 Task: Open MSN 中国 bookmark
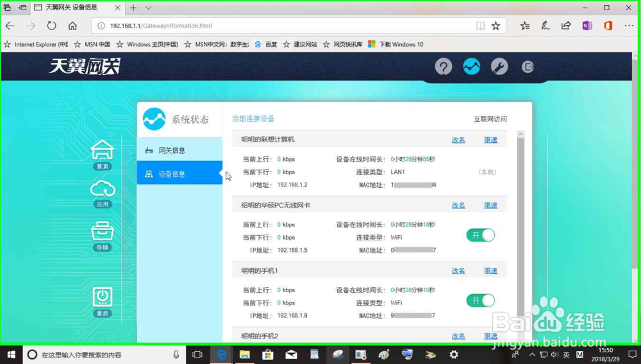coord(92,44)
